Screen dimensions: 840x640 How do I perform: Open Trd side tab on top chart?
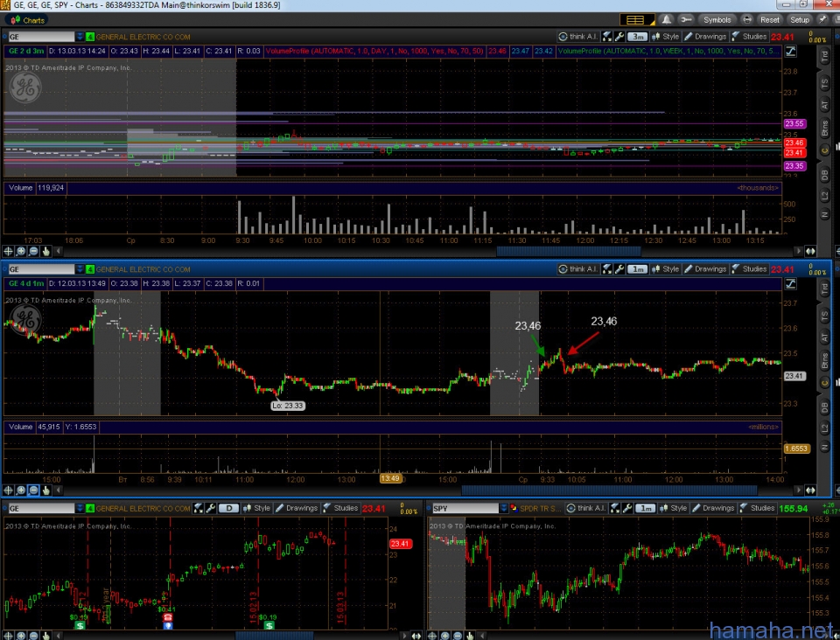pyautogui.click(x=825, y=57)
